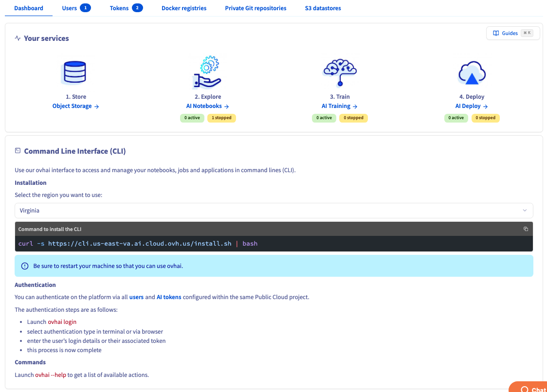The width and height of the screenshot is (547, 392).
Task: Click AI Deploy 0 active badge
Action: [456, 118]
